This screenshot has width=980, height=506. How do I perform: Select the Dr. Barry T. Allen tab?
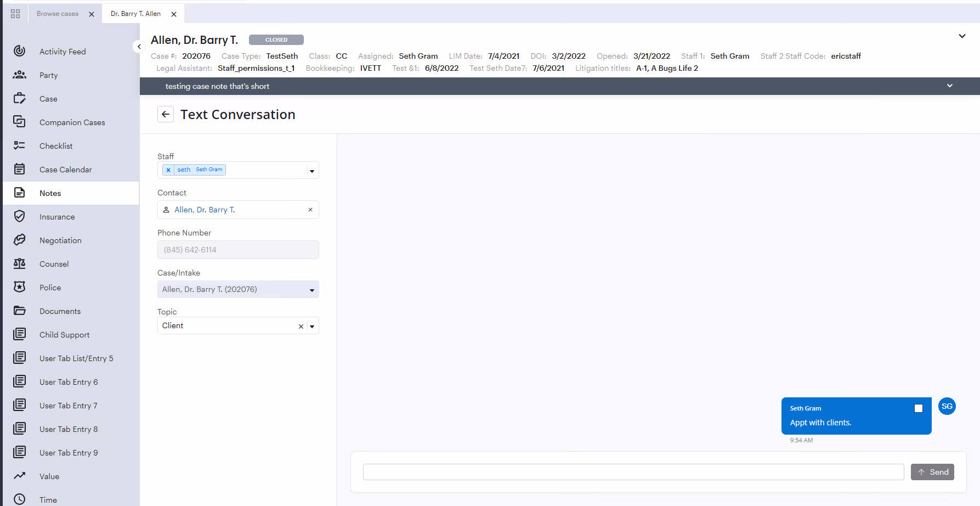click(135, 14)
